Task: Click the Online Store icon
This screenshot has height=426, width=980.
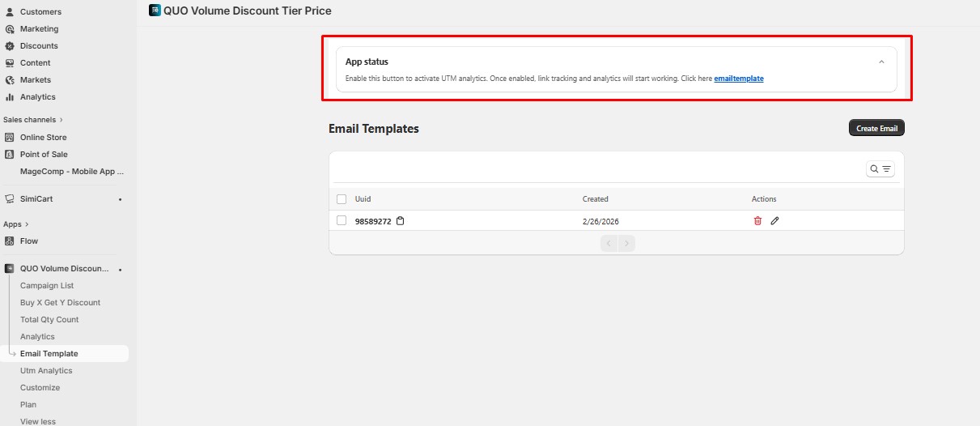Action: pyautogui.click(x=10, y=138)
